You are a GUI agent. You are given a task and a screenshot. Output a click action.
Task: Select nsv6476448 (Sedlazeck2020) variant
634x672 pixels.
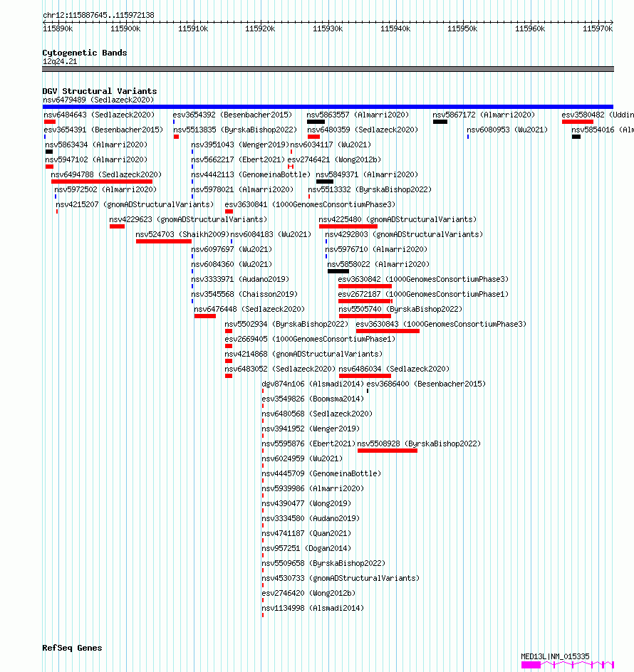click(249, 310)
